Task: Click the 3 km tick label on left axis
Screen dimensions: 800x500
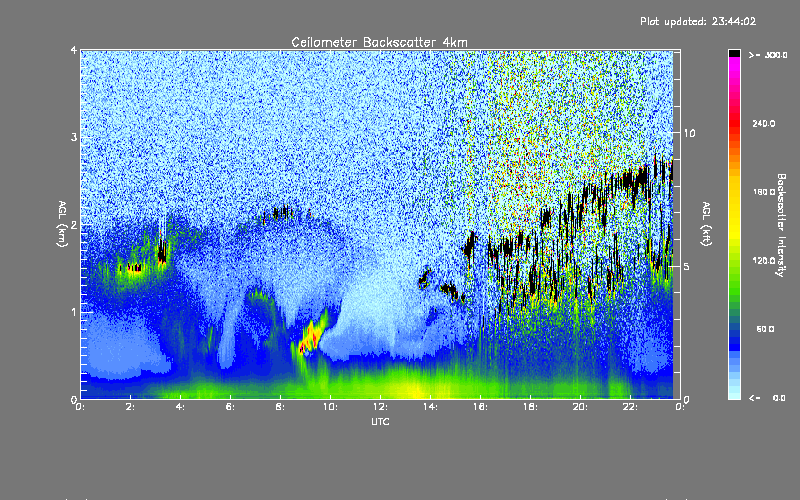Action: tap(74, 137)
